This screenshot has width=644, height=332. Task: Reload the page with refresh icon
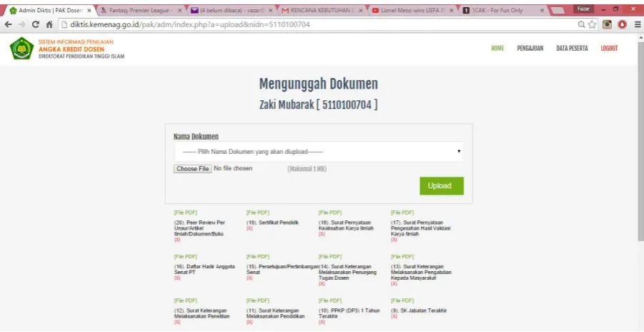pyautogui.click(x=36, y=24)
